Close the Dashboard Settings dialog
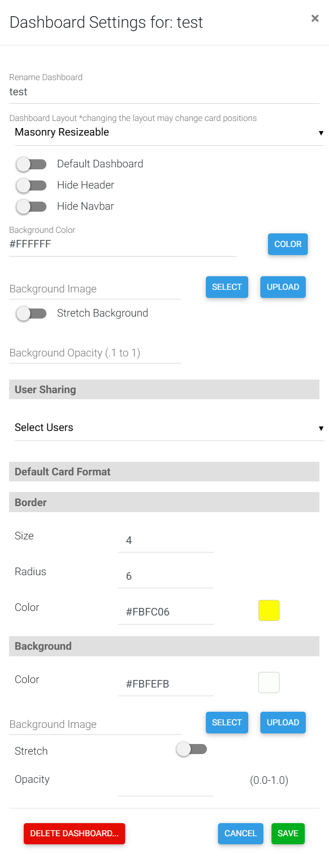This screenshot has height=868, width=329. coord(315,19)
